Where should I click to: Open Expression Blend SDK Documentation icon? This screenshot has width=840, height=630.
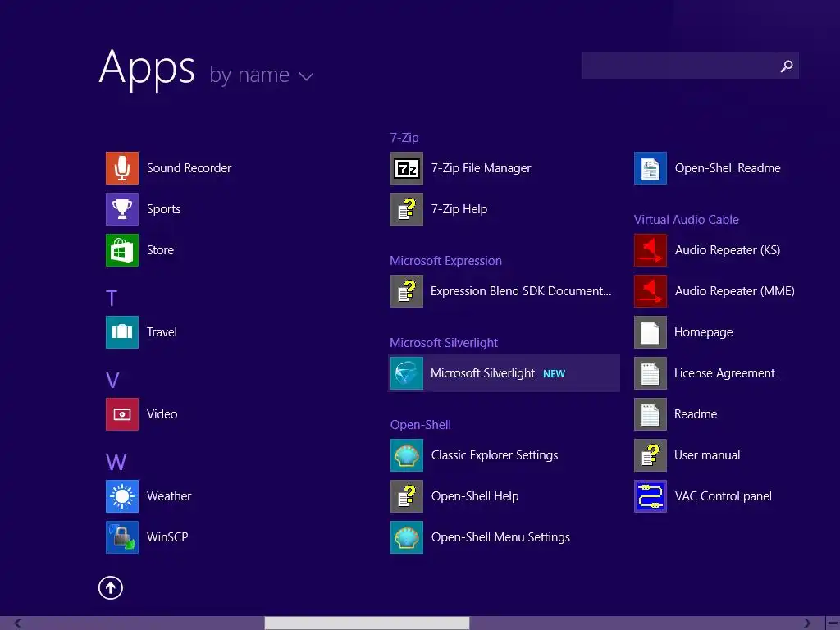coord(407,291)
